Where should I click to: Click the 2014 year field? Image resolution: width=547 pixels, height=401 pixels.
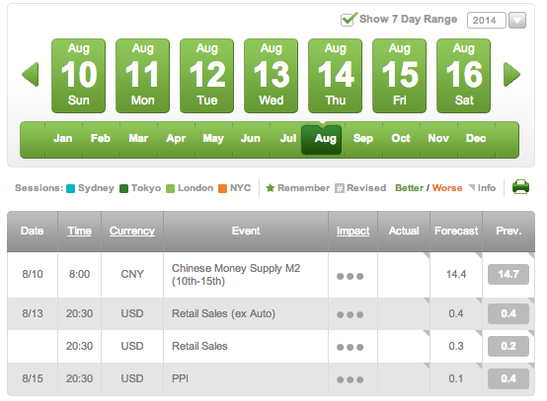[x=486, y=20]
